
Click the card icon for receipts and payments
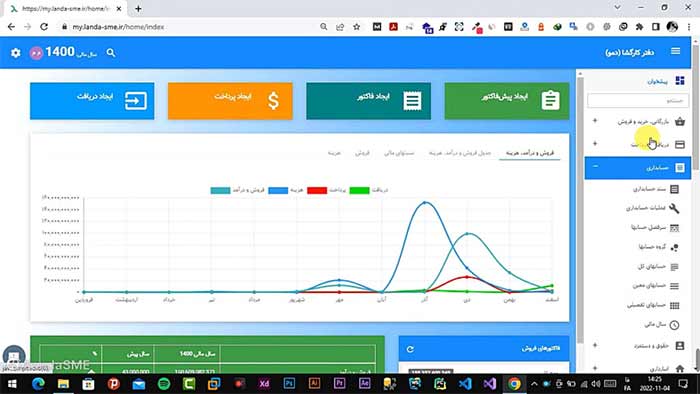pyautogui.click(x=680, y=145)
